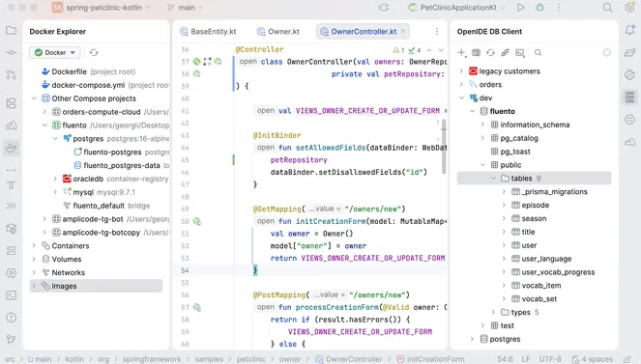Open Search Everywhere magnifier icon
The width and height of the screenshot is (641, 364).
click(607, 8)
